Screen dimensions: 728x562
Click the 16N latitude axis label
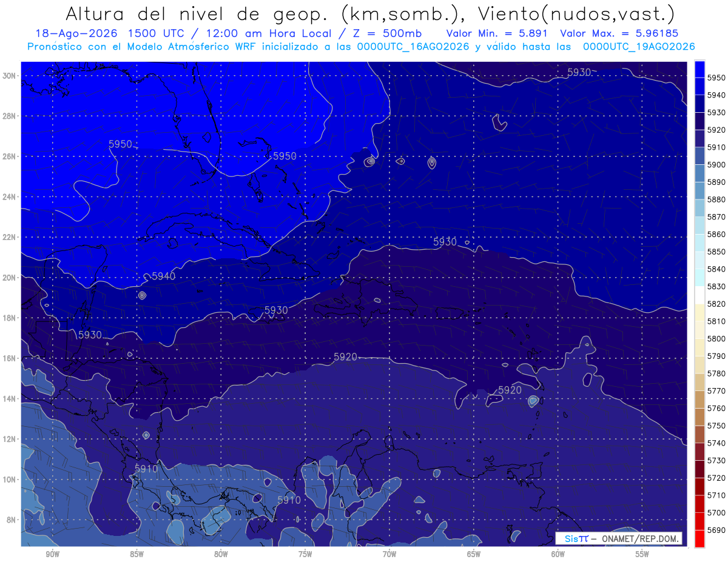(x=10, y=358)
